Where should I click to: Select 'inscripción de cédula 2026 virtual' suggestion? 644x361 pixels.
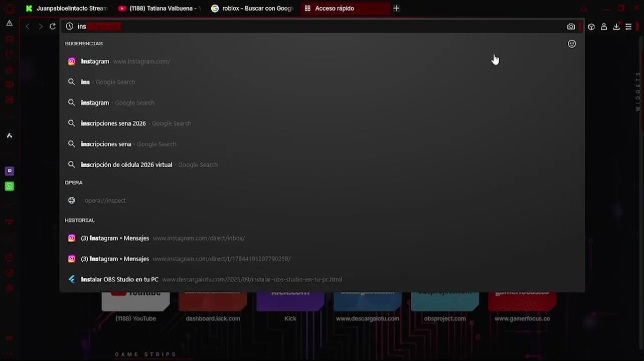tap(322, 164)
